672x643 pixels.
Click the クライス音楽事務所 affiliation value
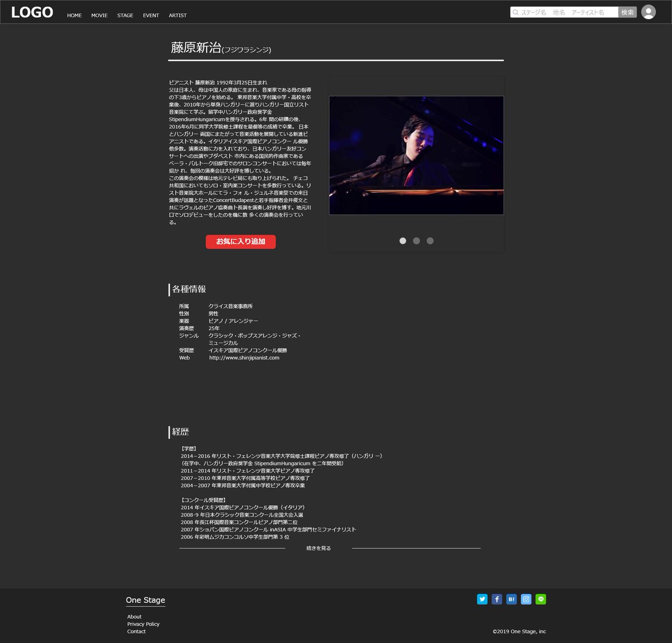(231, 306)
